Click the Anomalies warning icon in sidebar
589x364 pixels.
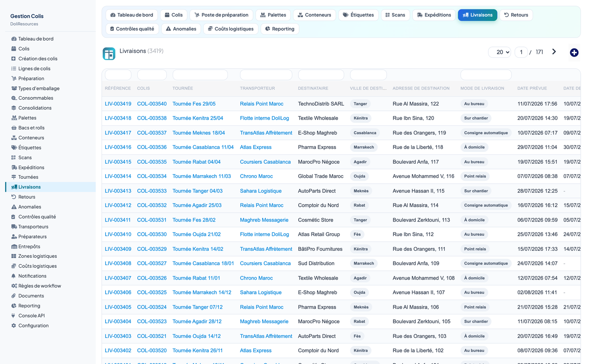(x=14, y=207)
